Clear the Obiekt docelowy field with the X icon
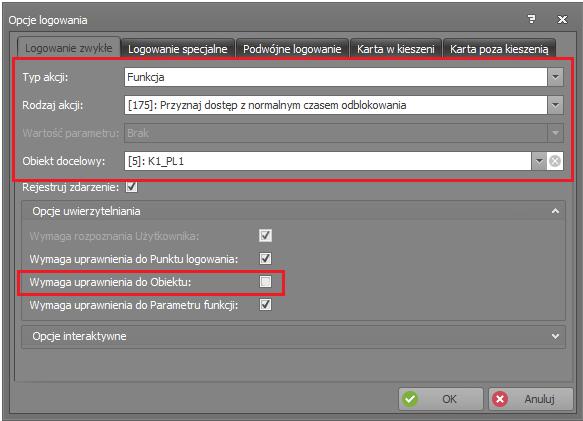583x421 pixels. 555,161
